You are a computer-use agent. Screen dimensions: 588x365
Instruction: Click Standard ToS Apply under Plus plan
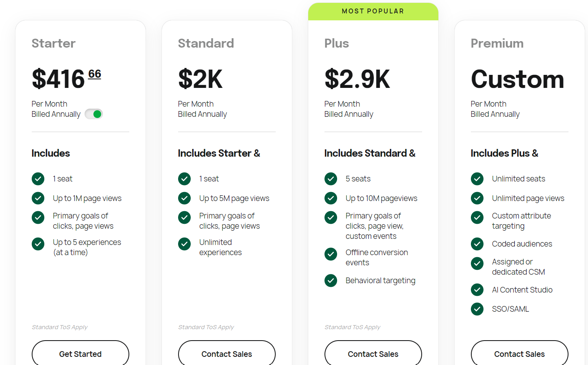click(x=353, y=327)
